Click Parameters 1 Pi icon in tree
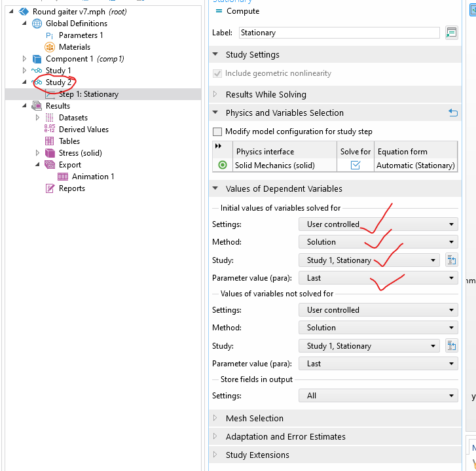The height and width of the screenshot is (471, 476). [49, 35]
